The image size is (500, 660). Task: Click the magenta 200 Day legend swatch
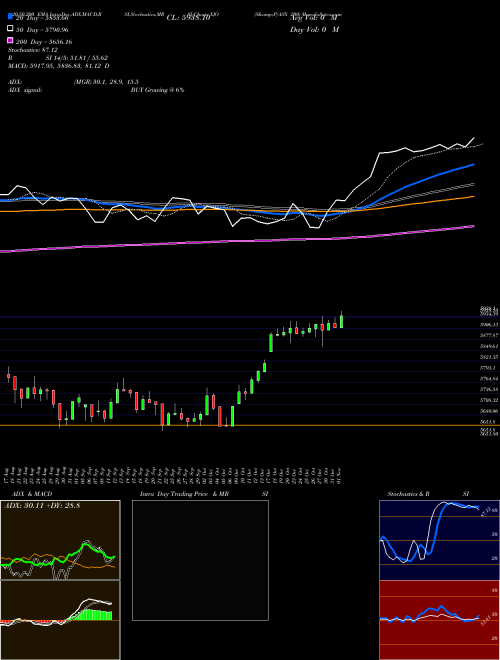tap(10, 41)
